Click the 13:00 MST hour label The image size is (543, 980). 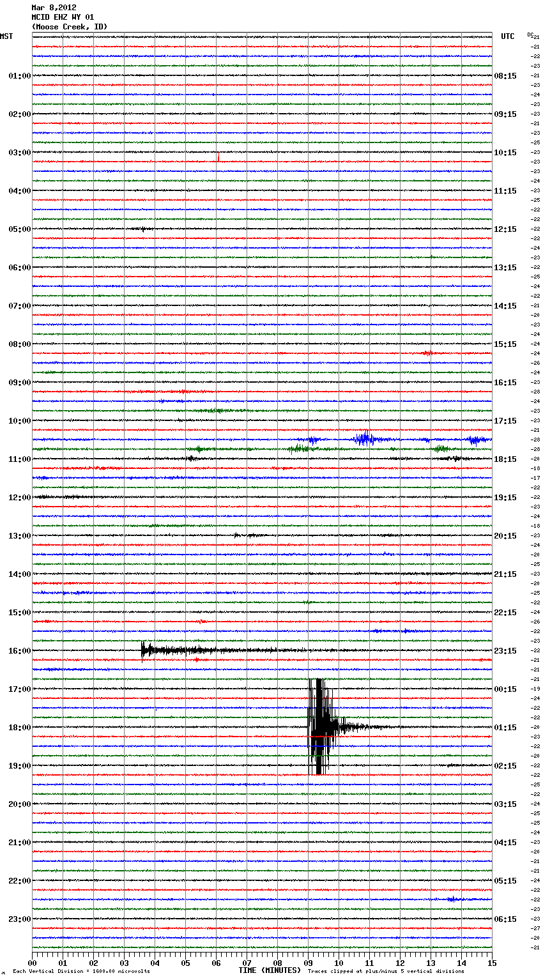pyautogui.click(x=20, y=536)
